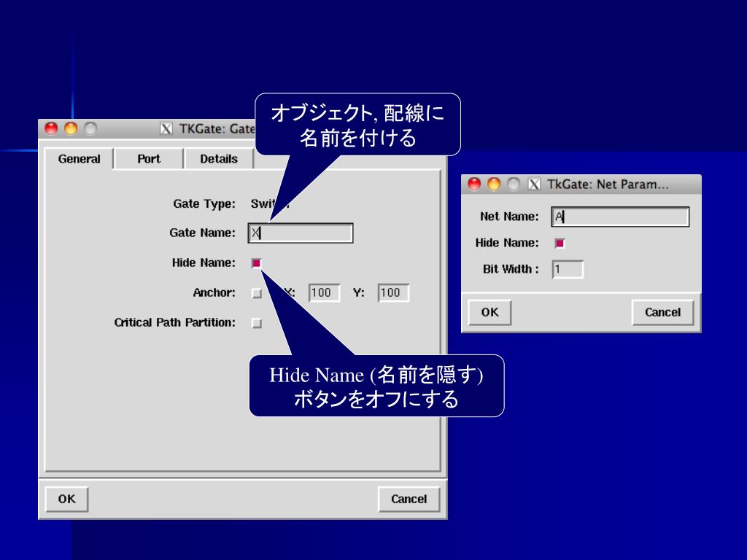
Task: Click the Gate Name input field
Action: point(301,233)
